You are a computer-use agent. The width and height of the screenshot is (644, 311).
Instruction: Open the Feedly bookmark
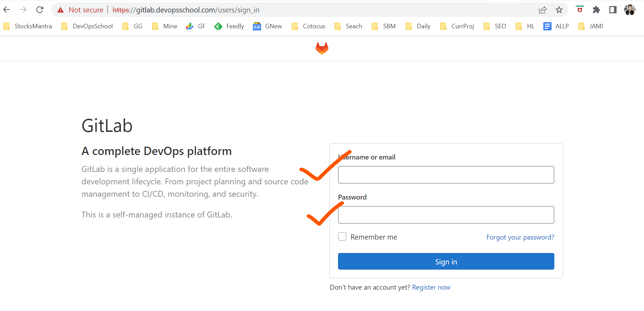[x=229, y=26]
